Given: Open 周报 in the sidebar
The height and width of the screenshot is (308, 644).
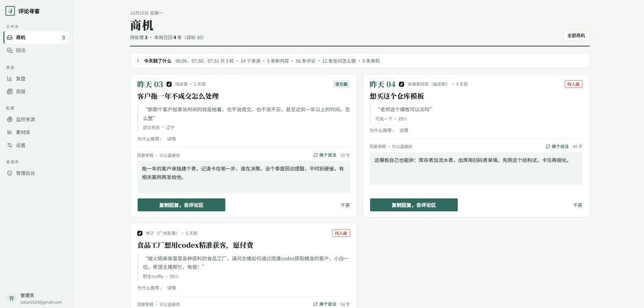Looking at the screenshot, I should point(35,91).
